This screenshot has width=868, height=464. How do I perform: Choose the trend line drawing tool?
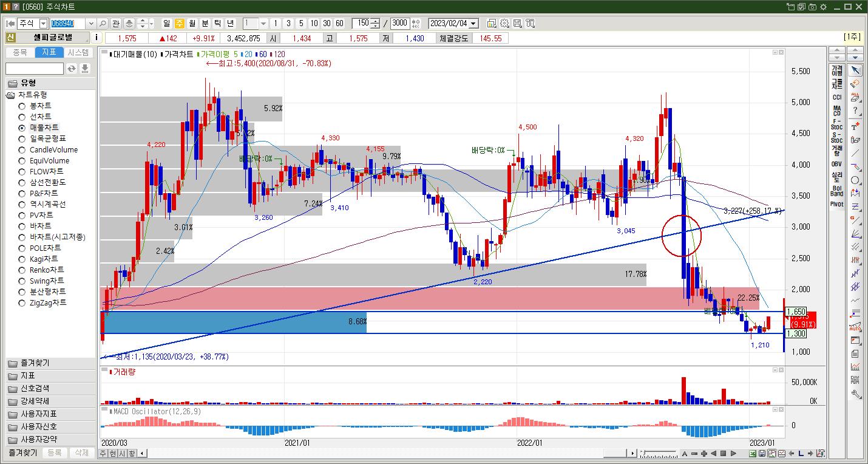tap(855, 153)
